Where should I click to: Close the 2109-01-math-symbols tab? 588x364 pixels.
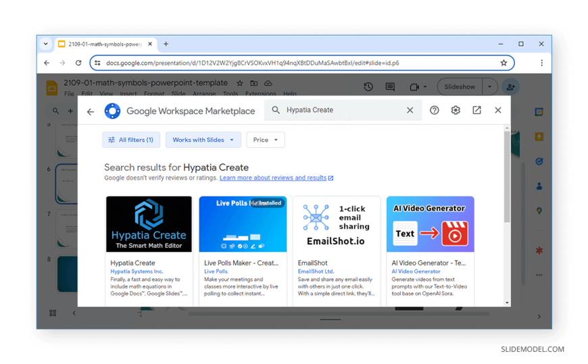point(150,44)
